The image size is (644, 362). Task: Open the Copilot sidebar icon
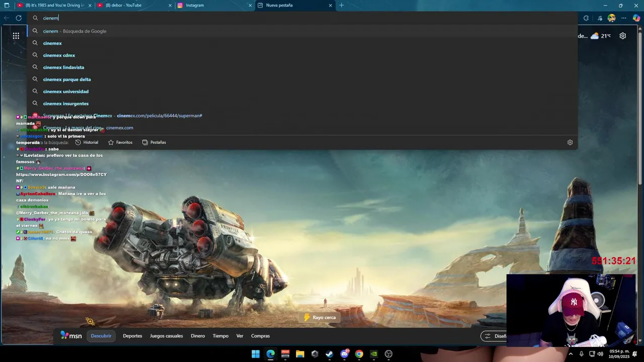[x=636, y=18]
